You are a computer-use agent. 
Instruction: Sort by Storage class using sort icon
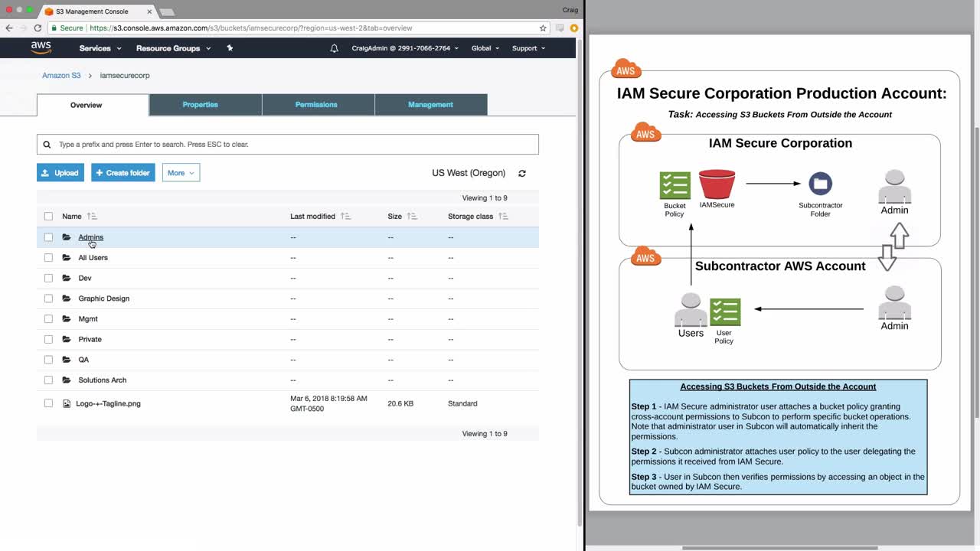tap(503, 217)
